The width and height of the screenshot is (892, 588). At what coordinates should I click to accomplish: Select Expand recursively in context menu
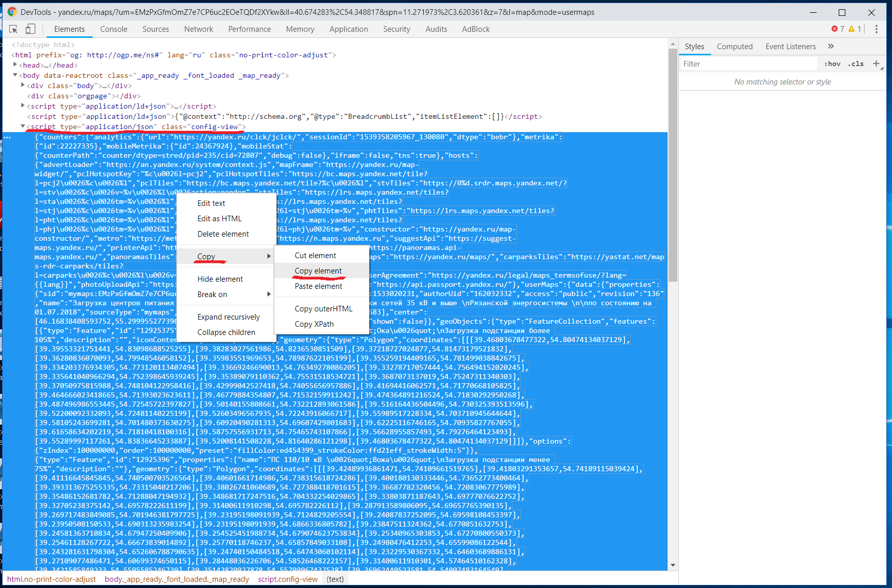coord(228,317)
